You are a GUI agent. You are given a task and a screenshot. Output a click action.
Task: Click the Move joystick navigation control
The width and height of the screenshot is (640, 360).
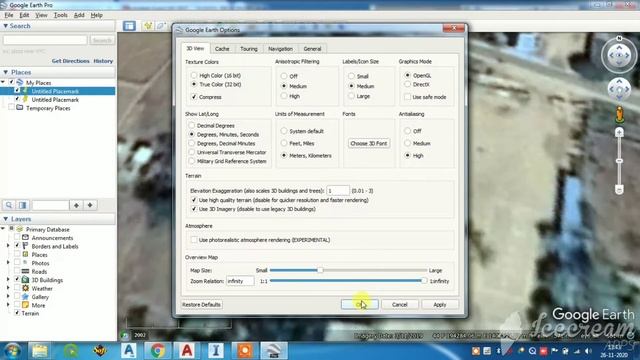619,89
